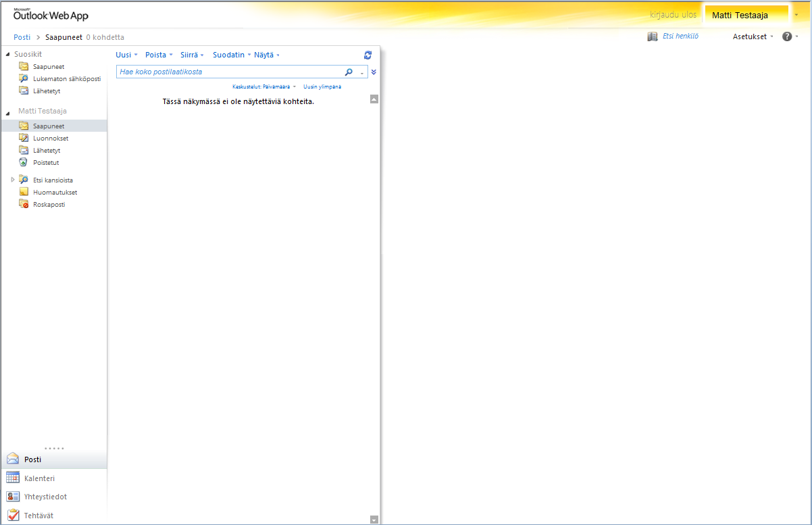Expand the search options double chevron

(x=374, y=72)
